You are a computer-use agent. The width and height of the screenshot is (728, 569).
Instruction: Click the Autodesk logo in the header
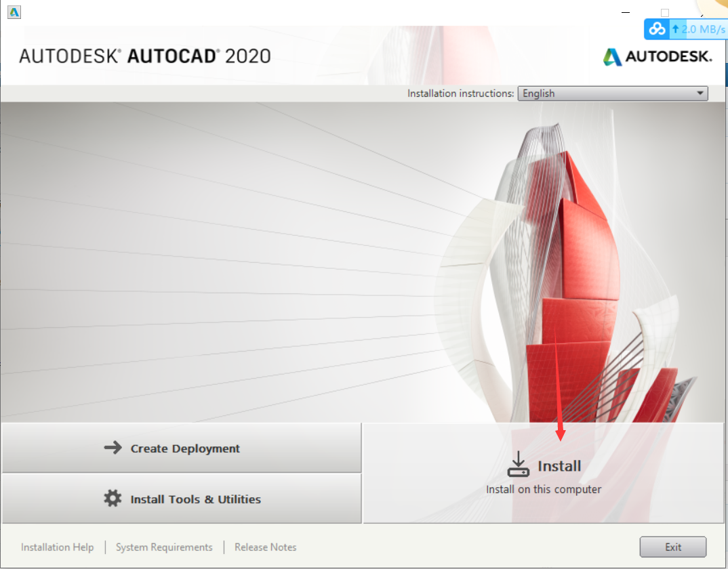pyautogui.click(x=658, y=57)
